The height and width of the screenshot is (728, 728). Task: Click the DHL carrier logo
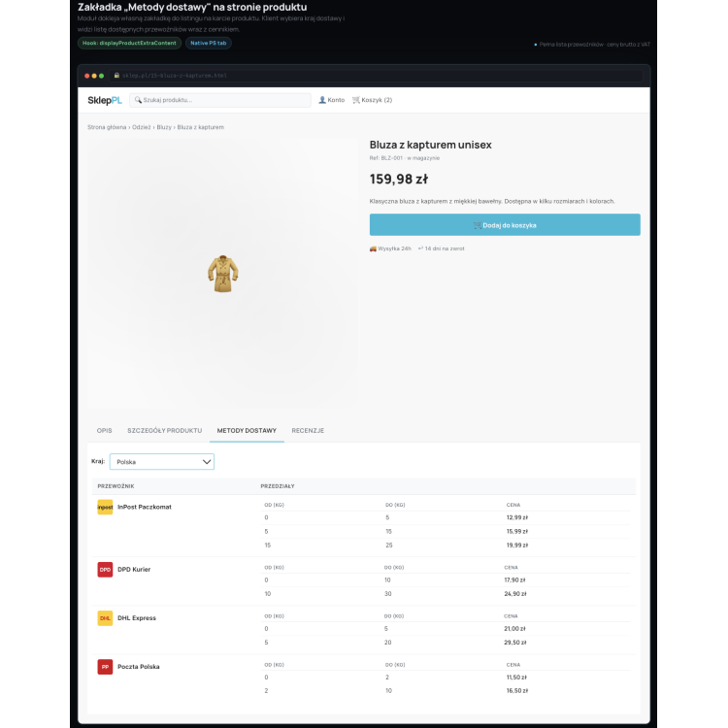[105, 618]
